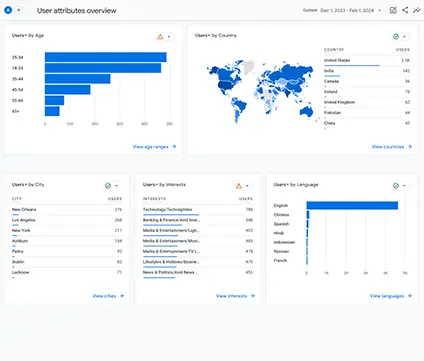Select the Canada country row
The image size is (424, 361).
(367, 82)
